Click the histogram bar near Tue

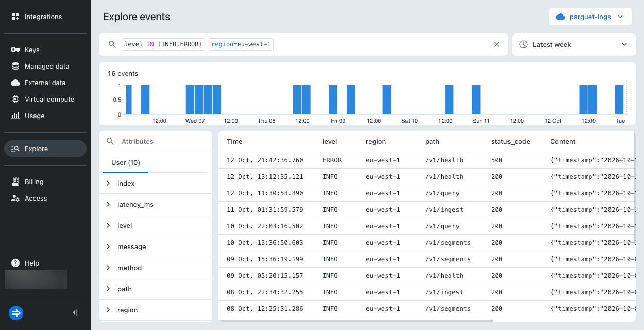(619, 100)
